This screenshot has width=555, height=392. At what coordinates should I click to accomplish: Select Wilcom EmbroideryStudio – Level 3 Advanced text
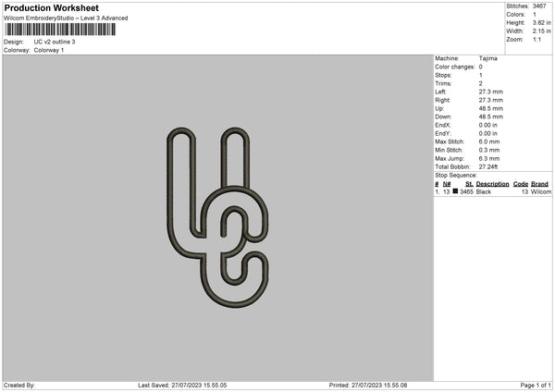[66, 18]
